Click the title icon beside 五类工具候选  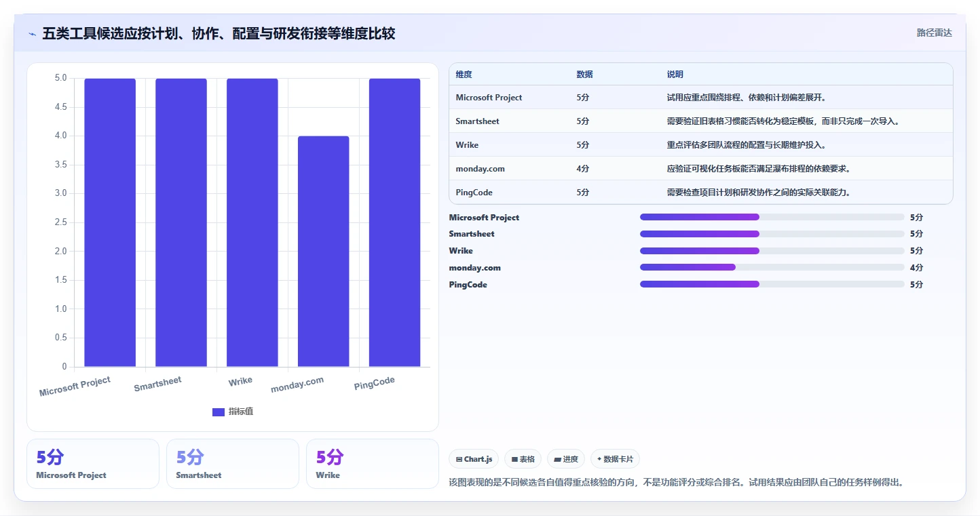33,34
